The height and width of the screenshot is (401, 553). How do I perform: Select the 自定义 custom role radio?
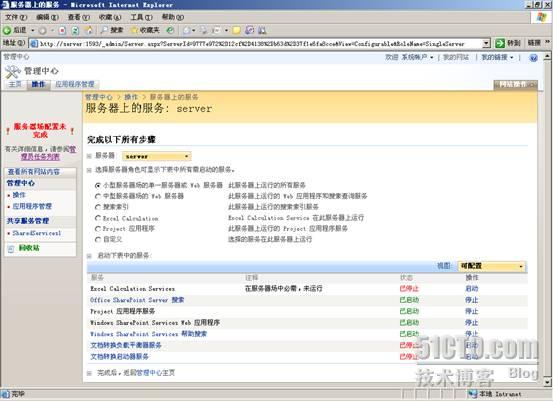pos(98,239)
